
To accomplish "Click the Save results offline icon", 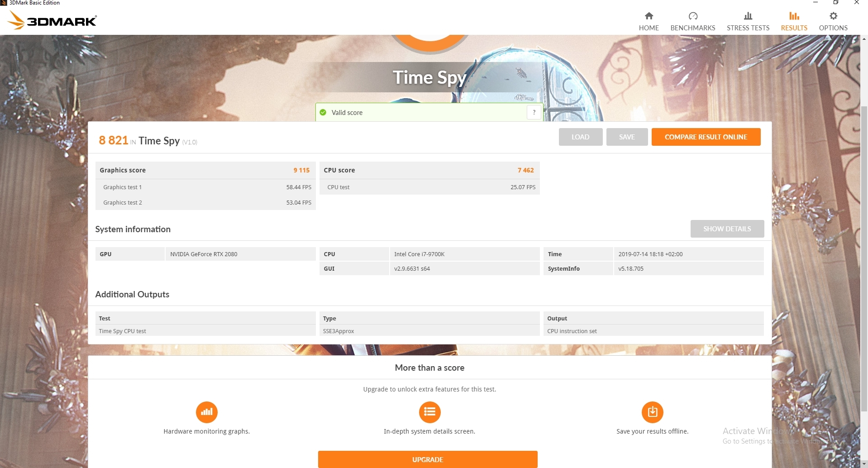I will 652,412.
